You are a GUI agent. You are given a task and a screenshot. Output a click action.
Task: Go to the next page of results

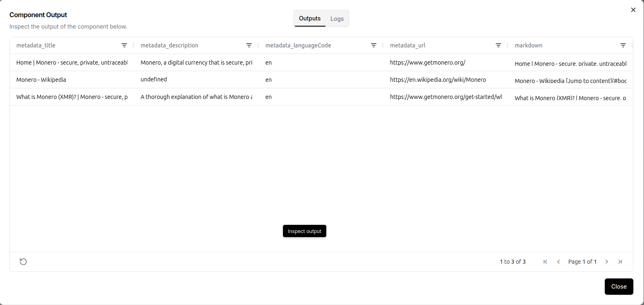coord(607,262)
